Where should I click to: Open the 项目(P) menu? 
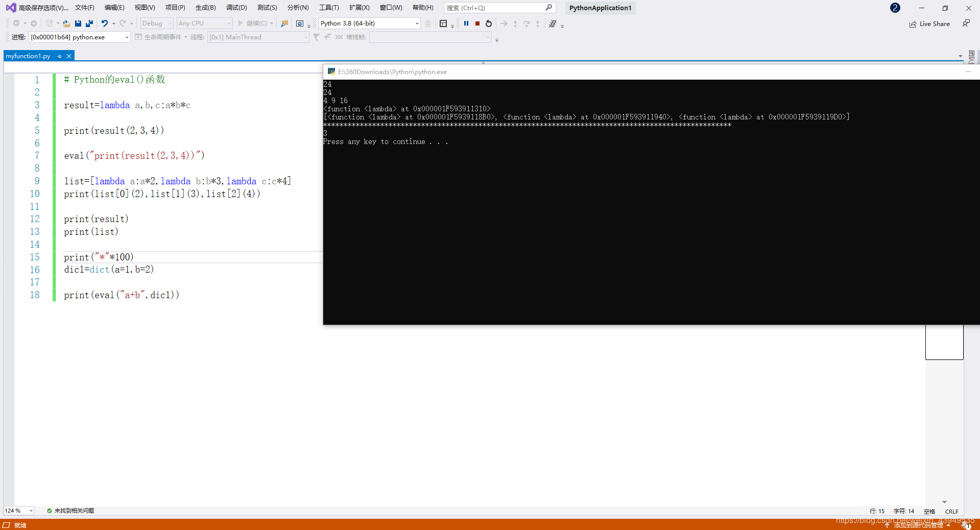pyautogui.click(x=175, y=8)
